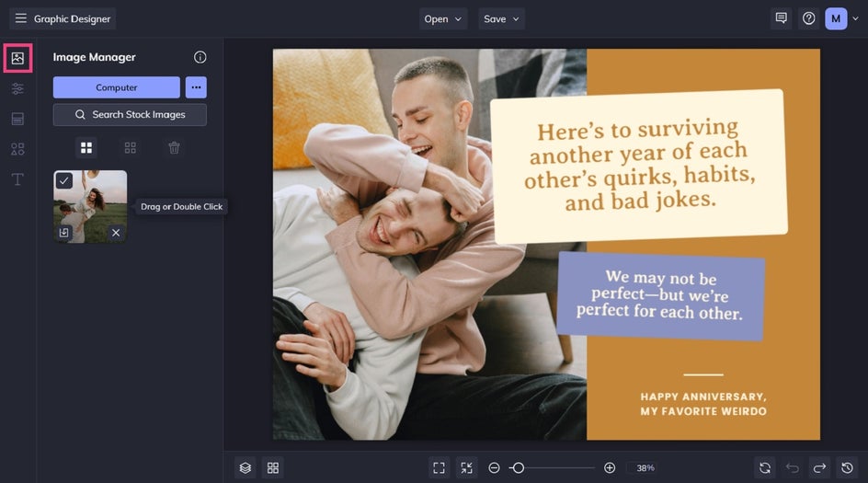This screenshot has width=868, height=483.
Task: Open the help question mark icon
Action: [809, 18]
